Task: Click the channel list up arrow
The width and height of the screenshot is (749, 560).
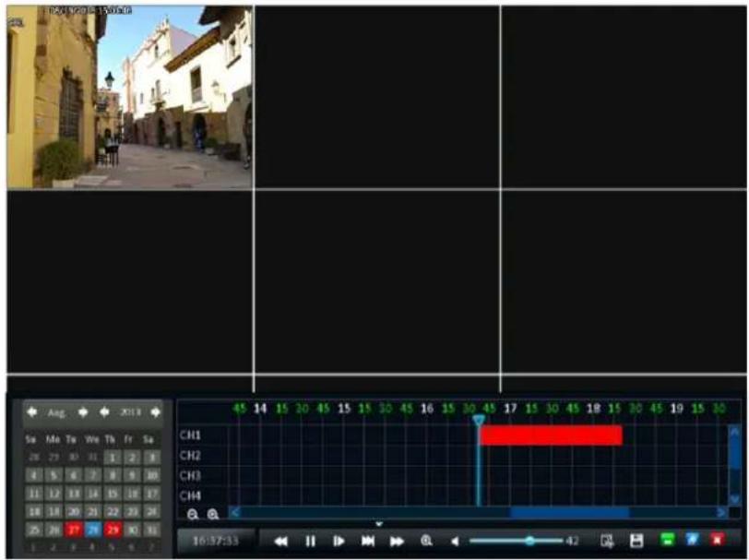Action: click(734, 432)
